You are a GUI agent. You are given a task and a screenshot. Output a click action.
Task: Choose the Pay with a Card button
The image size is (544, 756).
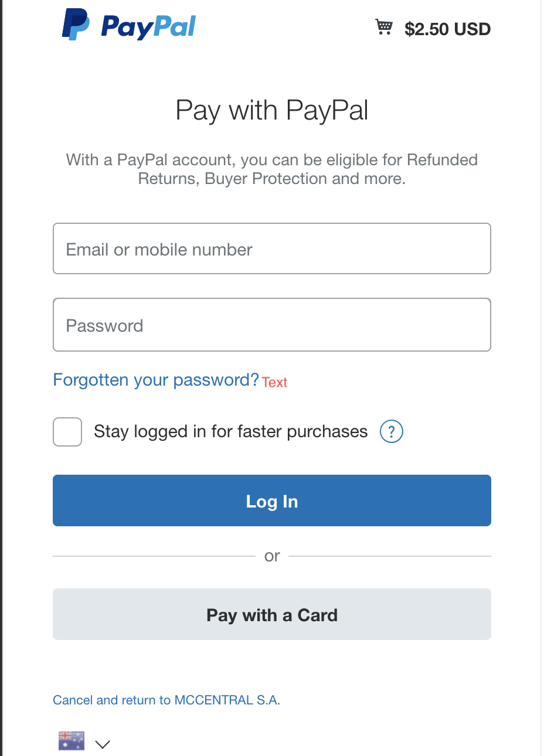(x=272, y=614)
